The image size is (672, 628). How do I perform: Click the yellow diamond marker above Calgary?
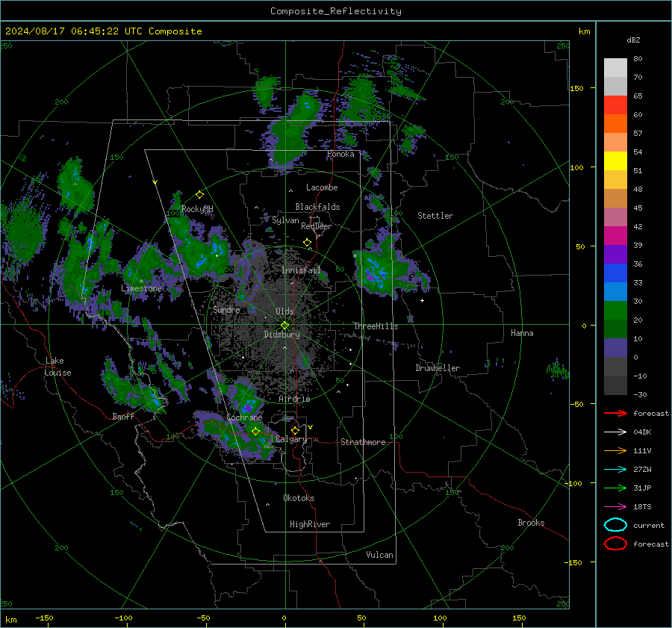click(295, 430)
